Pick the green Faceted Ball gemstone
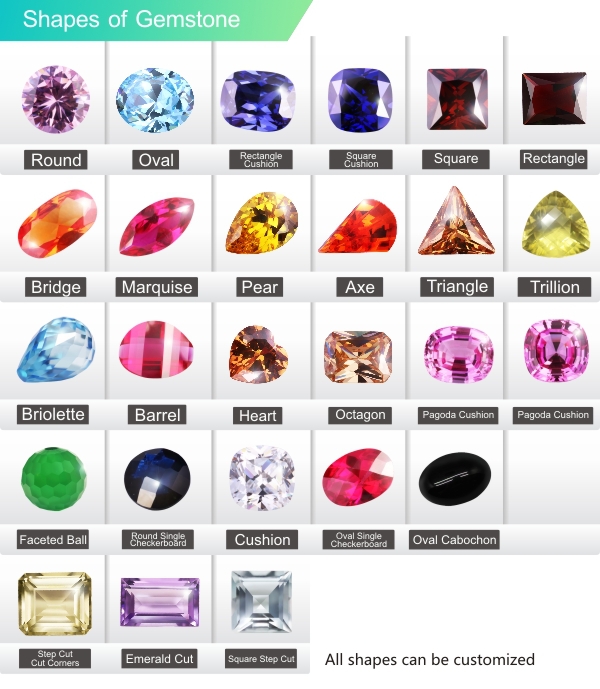The image size is (600, 689). pyautogui.click(x=54, y=479)
